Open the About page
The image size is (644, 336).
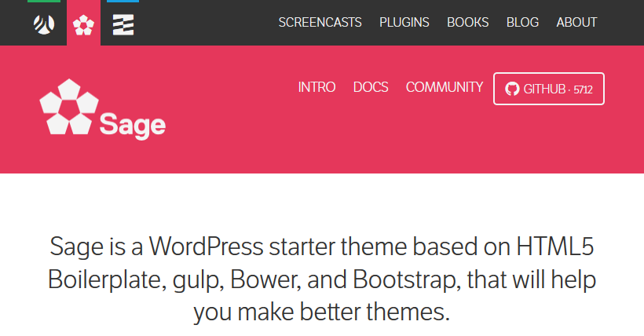tap(576, 22)
